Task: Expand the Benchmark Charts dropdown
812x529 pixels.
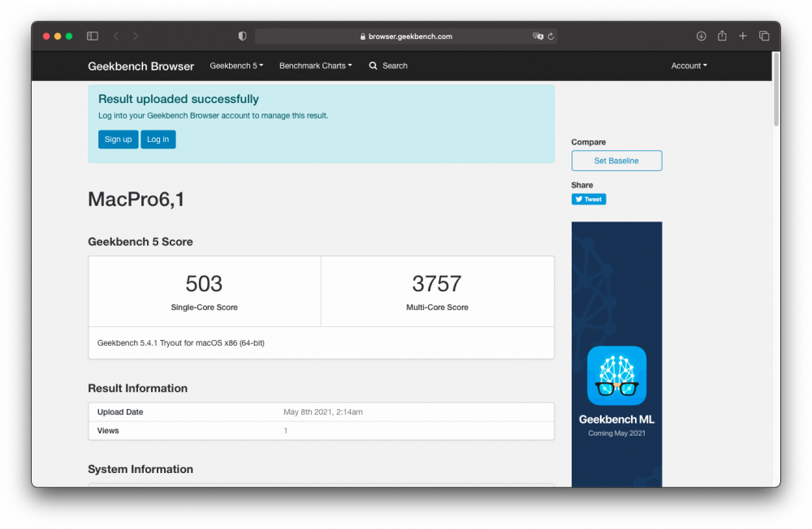Action: click(x=315, y=66)
